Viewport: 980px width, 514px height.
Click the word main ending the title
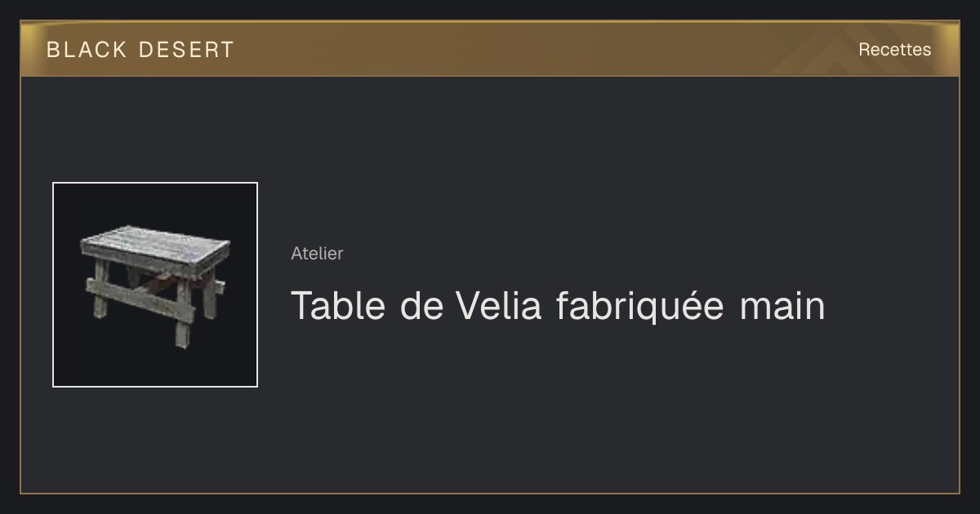click(x=782, y=306)
